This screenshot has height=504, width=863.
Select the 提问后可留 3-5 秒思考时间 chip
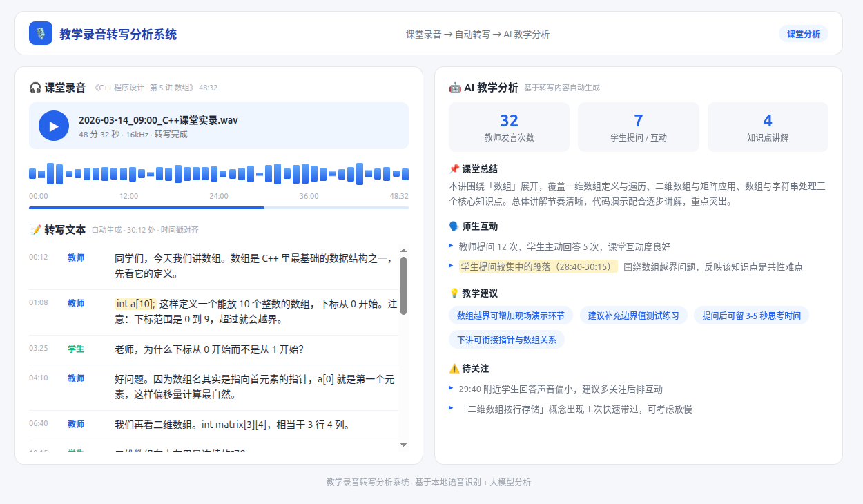[751, 316]
